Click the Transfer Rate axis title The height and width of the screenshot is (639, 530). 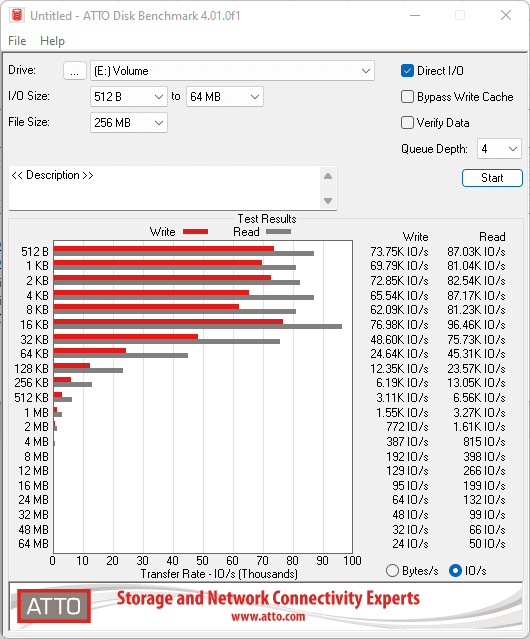pos(219,574)
